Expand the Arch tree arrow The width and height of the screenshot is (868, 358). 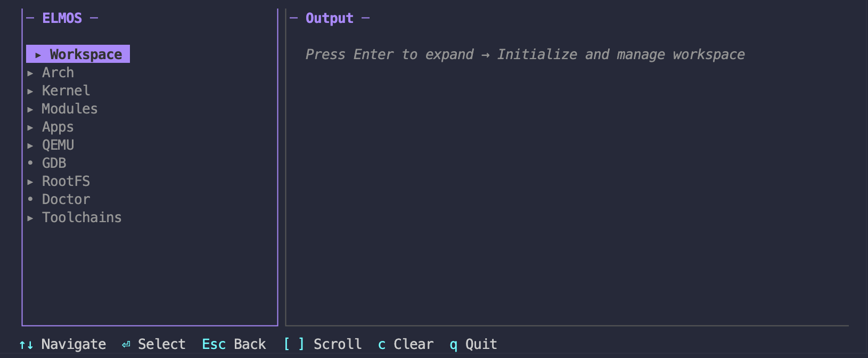(x=30, y=73)
